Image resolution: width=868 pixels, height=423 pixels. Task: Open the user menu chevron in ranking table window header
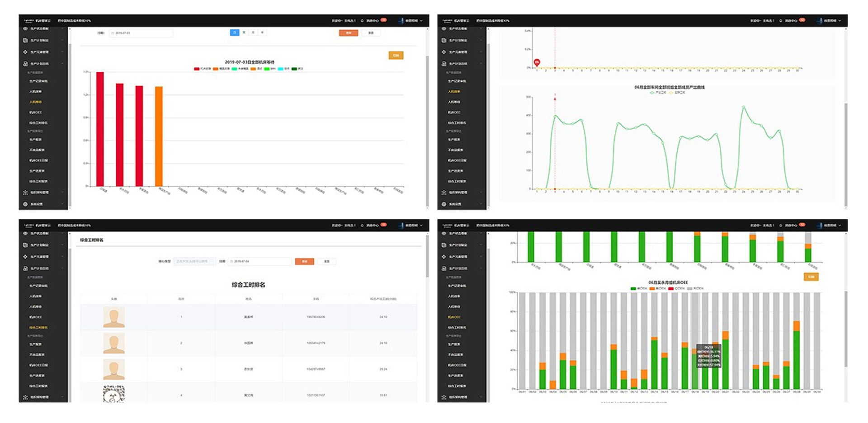coord(421,225)
